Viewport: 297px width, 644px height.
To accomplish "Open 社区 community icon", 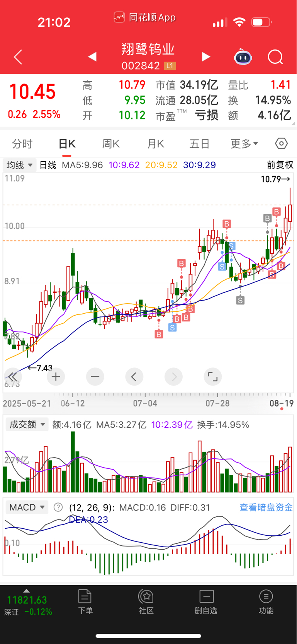I will pyautogui.click(x=146, y=602).
